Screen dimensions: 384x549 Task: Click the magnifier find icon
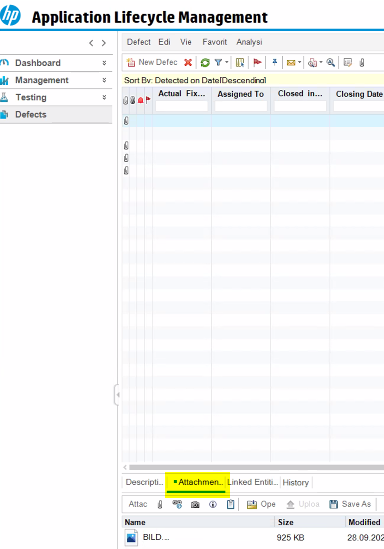[x=330, y=62]
